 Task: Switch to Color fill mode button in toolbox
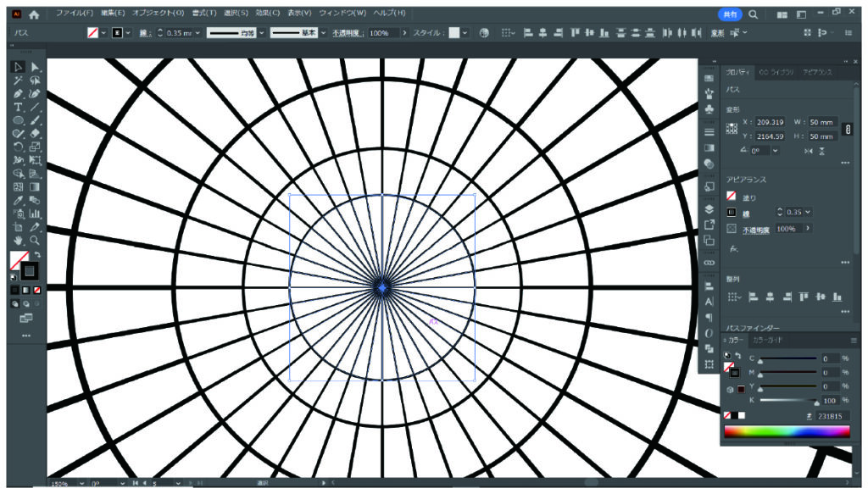click(x=15, y=290)
